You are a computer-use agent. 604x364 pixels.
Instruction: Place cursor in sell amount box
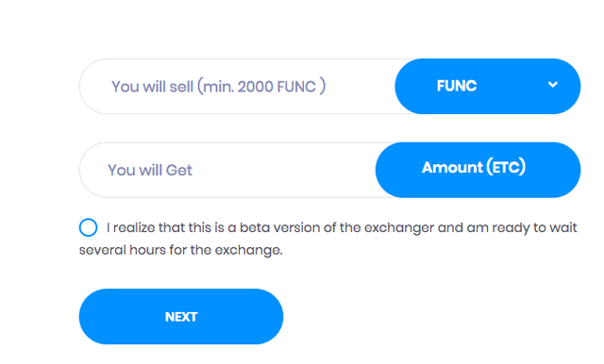point(237,86)
